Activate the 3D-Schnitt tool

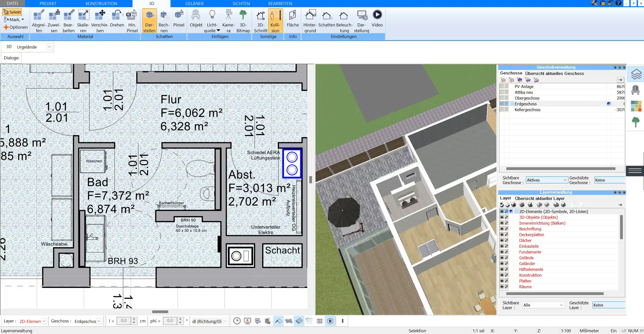tap(260, 16)
